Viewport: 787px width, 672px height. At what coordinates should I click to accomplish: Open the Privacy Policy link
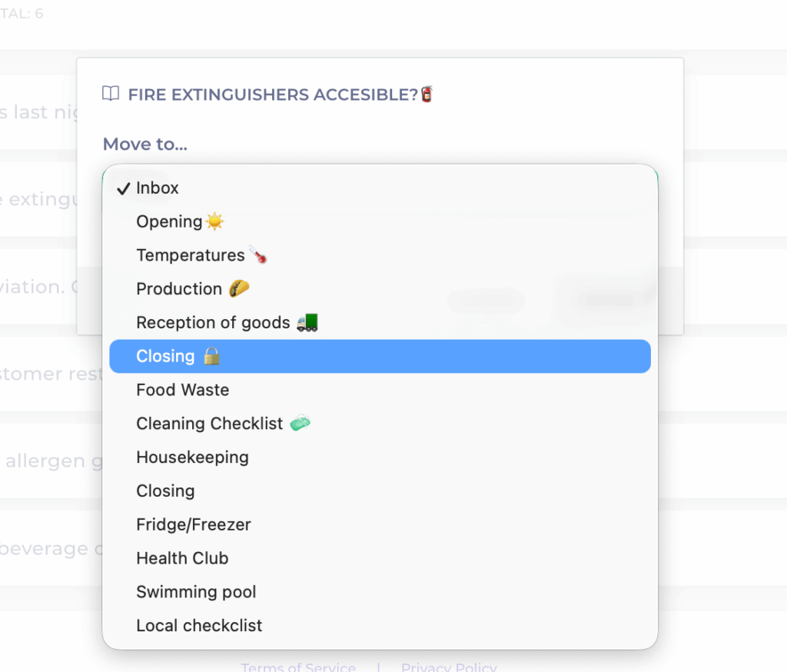pos(449,667)
